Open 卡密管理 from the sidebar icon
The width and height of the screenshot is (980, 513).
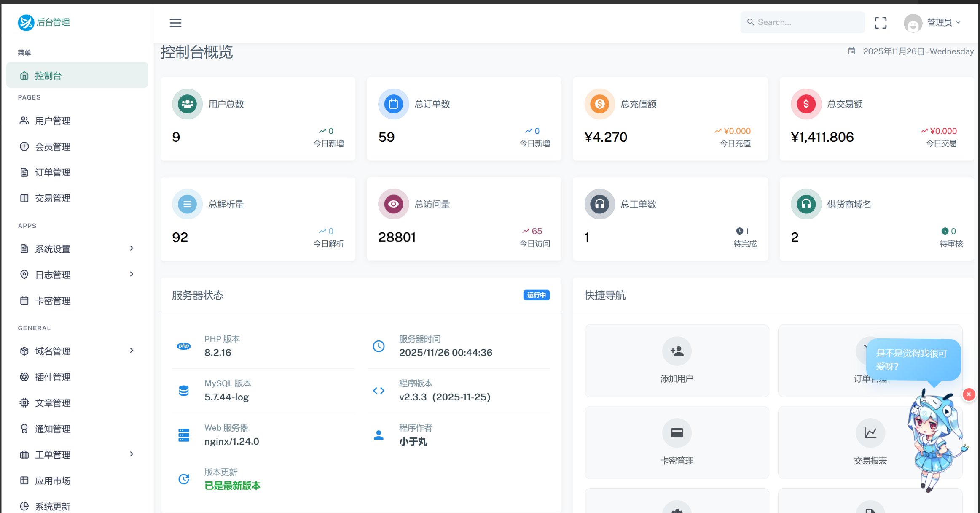24,300
